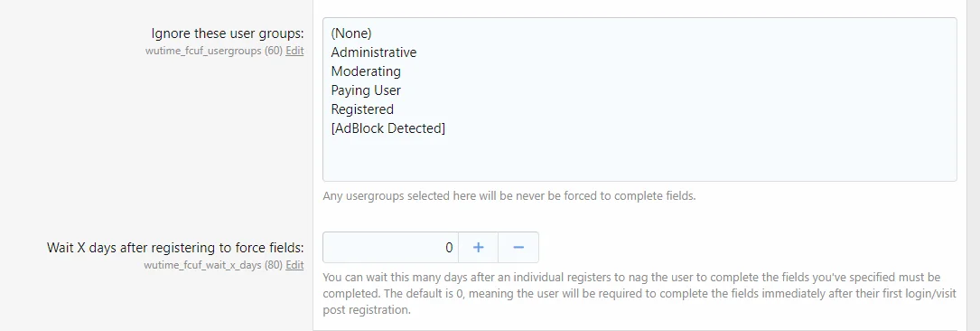Open Edit link for wutime_fcuf_wait_x_days
Image resolution: width=980 pixels, height=331 pixels.
(294, 265)
